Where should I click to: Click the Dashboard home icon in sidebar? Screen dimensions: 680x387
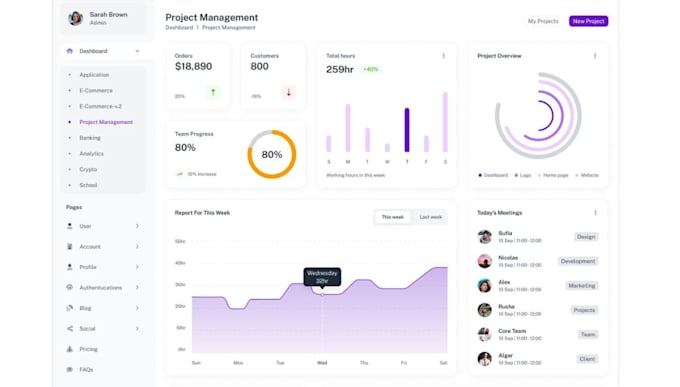pyautogui.click(x=69, y=51)
